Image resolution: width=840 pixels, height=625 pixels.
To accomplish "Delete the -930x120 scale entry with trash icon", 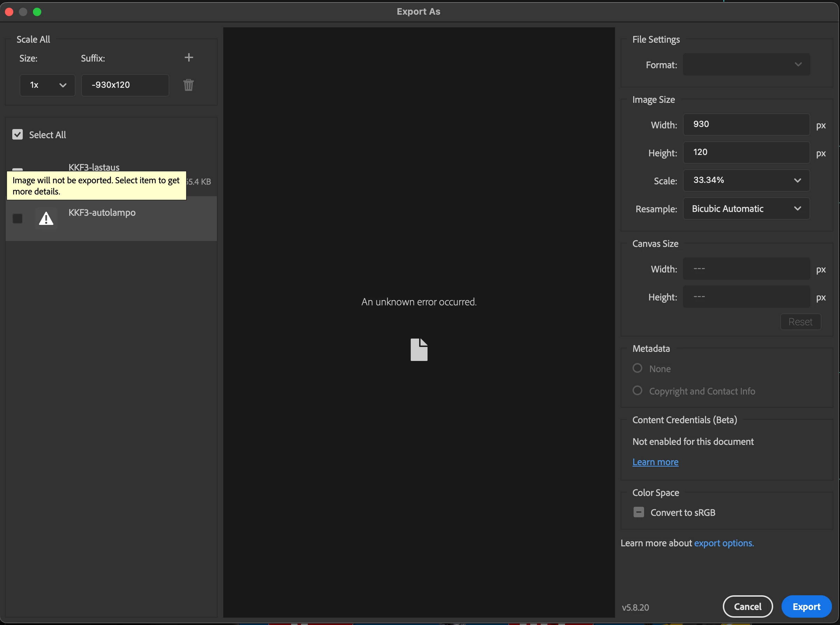I will (189, 85).
